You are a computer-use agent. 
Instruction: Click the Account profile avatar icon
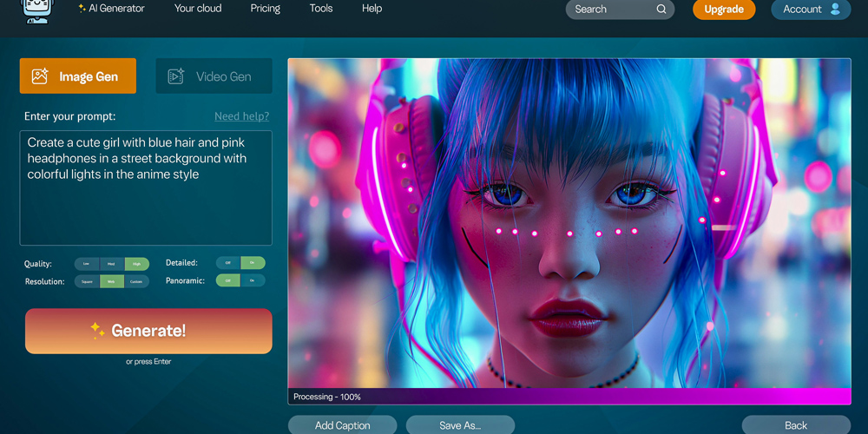(x=835, y=10)
